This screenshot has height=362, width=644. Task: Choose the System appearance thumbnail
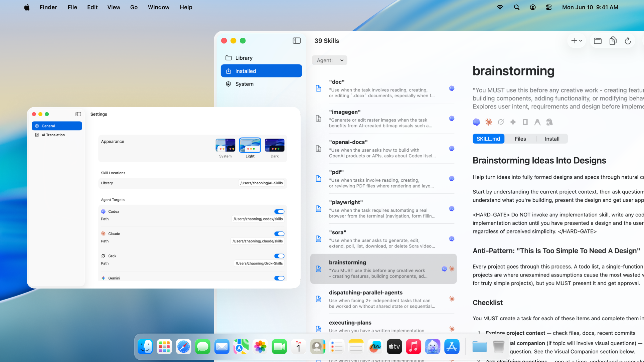(x=225, y=145)
